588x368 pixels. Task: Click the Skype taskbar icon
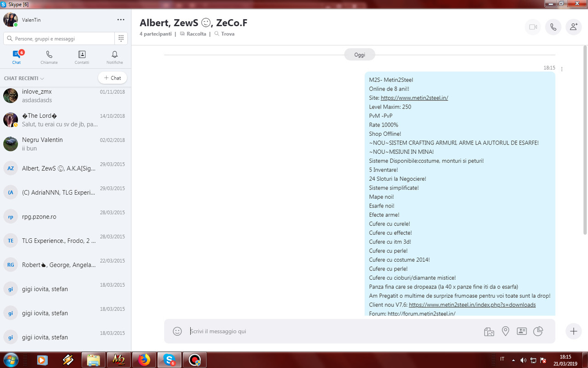pyautogui.click(x=170, y=360)
